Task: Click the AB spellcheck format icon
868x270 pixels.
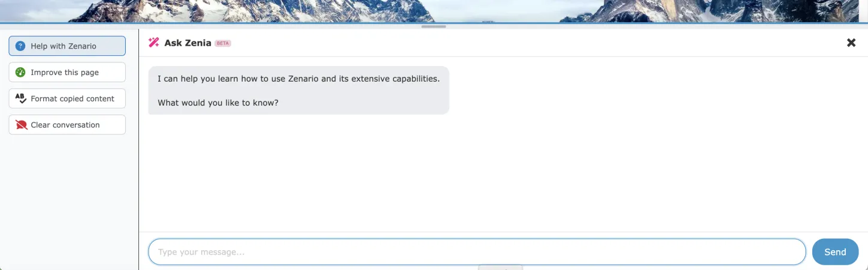Action: tap(21, 98)
